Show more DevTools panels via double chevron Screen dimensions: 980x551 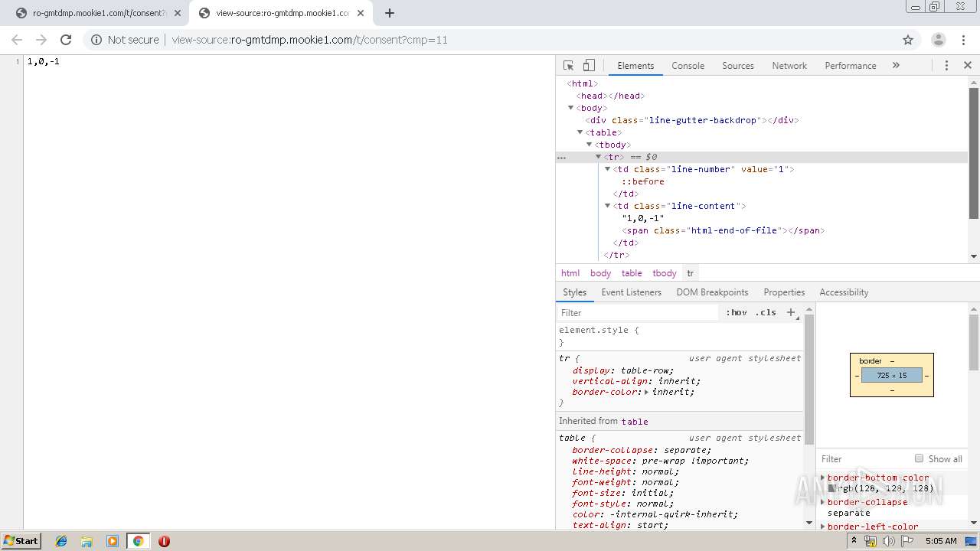[896, 66]
